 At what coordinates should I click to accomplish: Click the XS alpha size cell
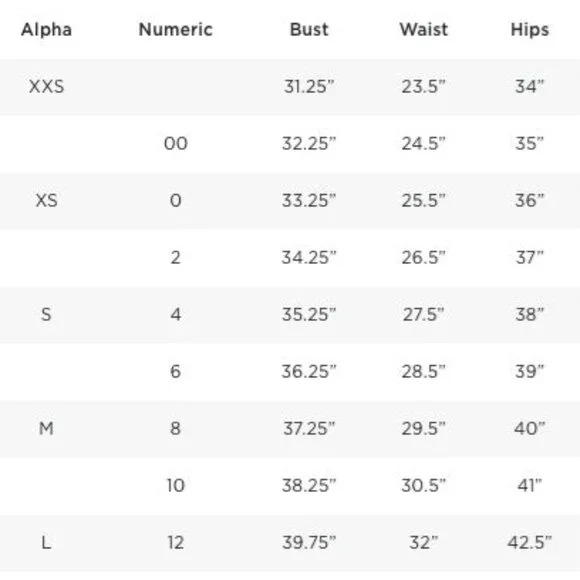coord(47,200)
